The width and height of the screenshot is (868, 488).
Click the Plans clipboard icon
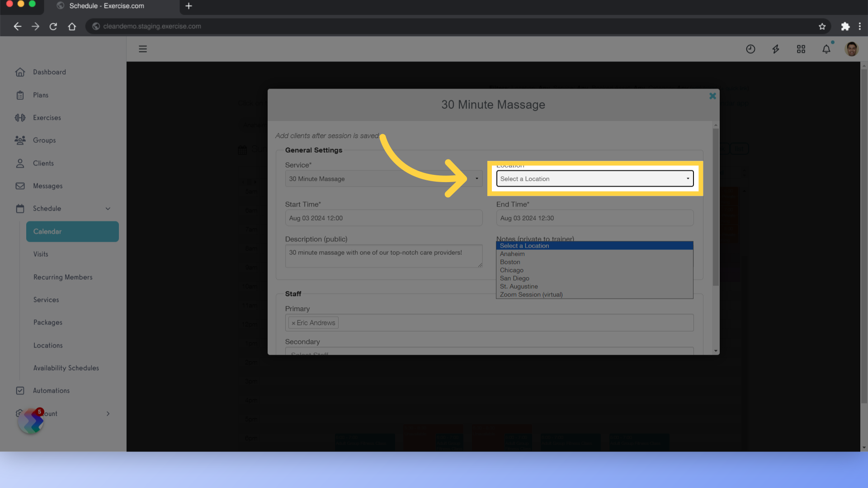(x=20, y=95)
